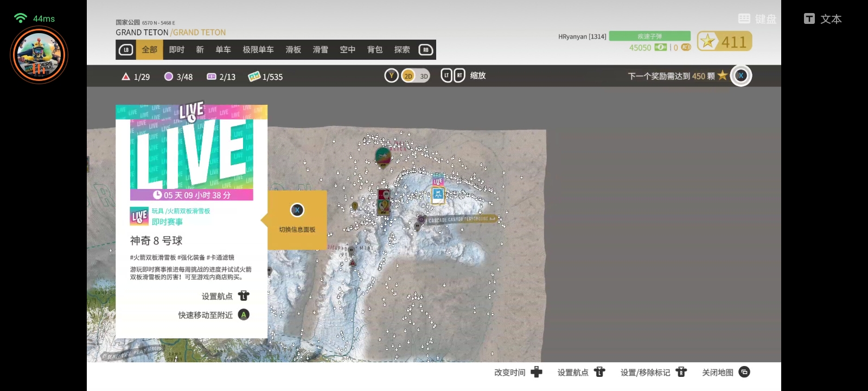Open the 411 stars badge
The width and height of the screenshot is (868, 391).
[724, 41]
